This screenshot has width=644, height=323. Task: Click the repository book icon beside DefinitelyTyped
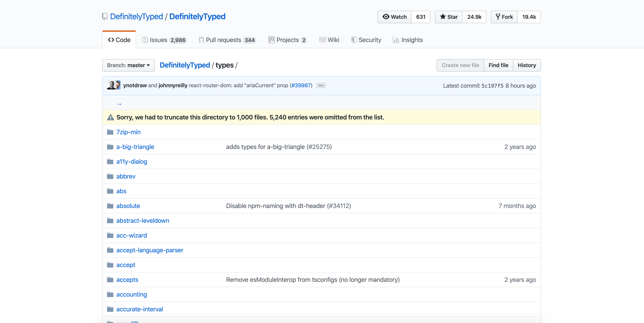point(105,17)
